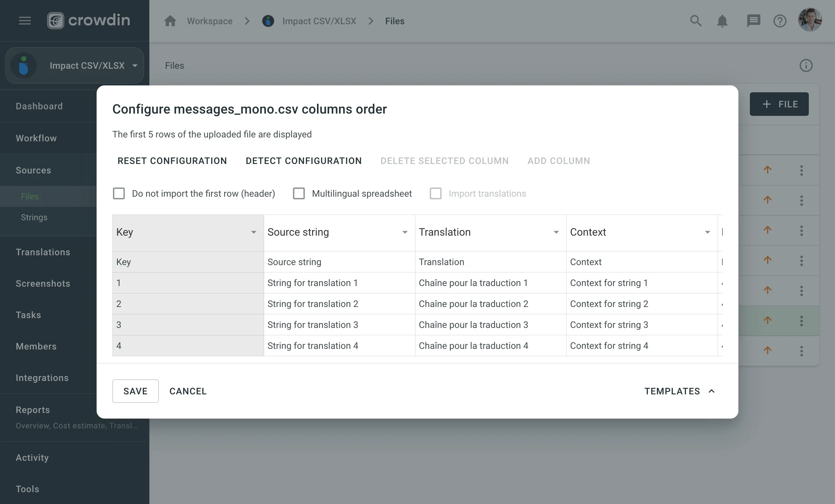The width and height of the screenshot is (835, 504).
Task: Click the Files info icon
Action: 806,65
